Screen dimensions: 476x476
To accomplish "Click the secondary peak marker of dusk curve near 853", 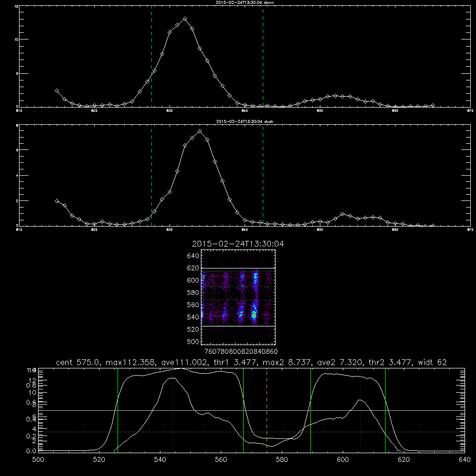I will [x=342, y=214].
